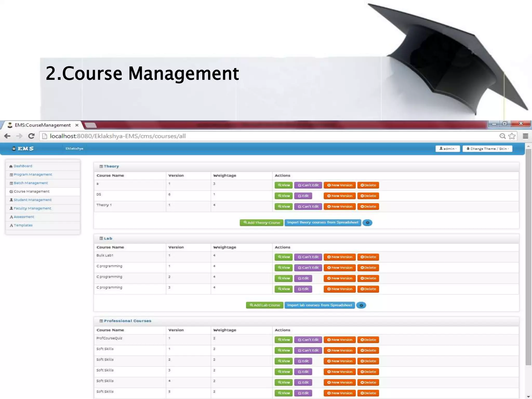Select the EMS:CourseManagement browser tab
The image size is (532, 399).
point(43,125)
